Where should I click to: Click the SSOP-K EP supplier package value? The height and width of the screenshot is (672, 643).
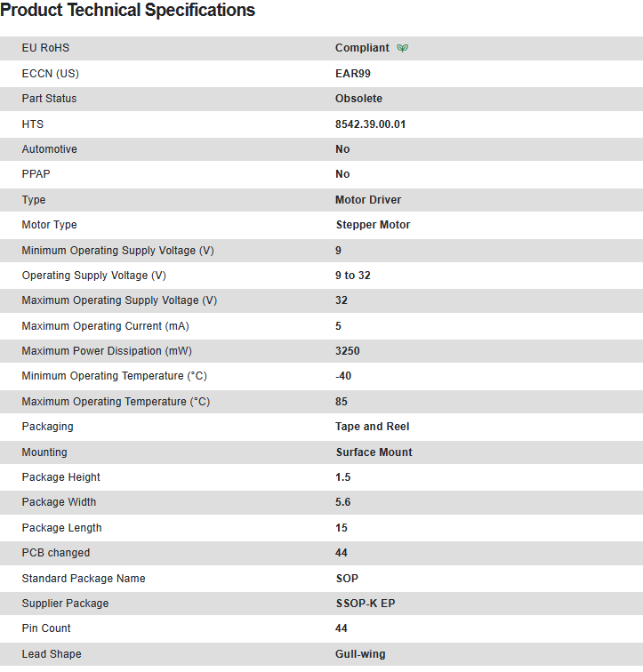click(x=366, y=604)
